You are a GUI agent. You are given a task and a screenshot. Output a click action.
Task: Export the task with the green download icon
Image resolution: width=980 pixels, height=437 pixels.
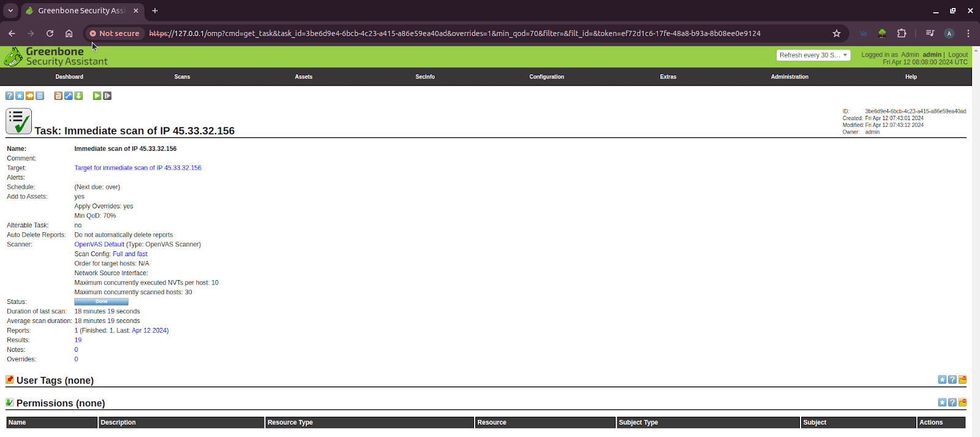pos(78,96)
